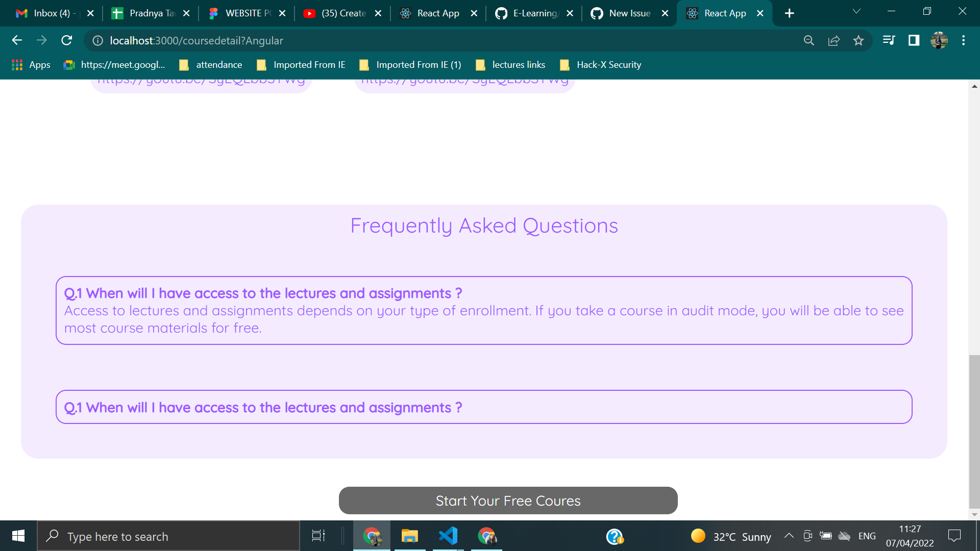Viewport: 980px width, 551px height.
Task: Click the share page icon
Action: click(x=834, y=40)
